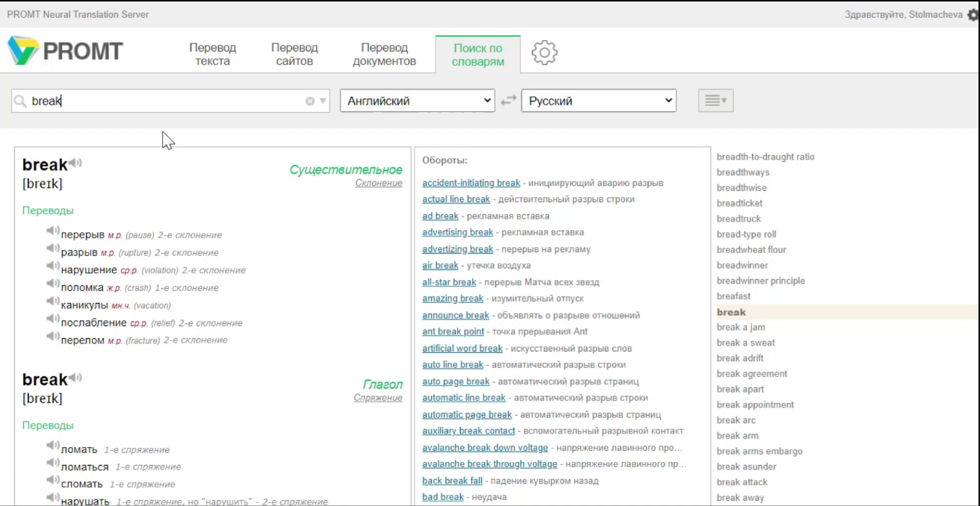Play pronunciation of 'каникулы' translation
980x506 pixels.
53,302
